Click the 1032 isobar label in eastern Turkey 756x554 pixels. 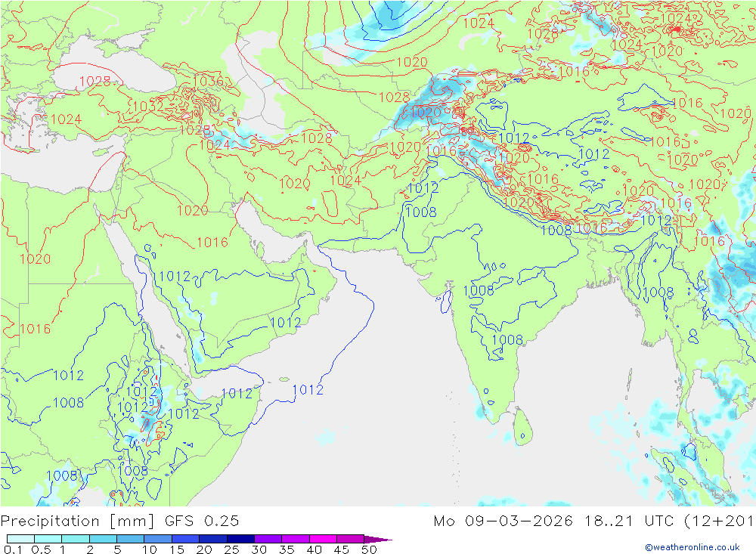click(x=148, y=107)
